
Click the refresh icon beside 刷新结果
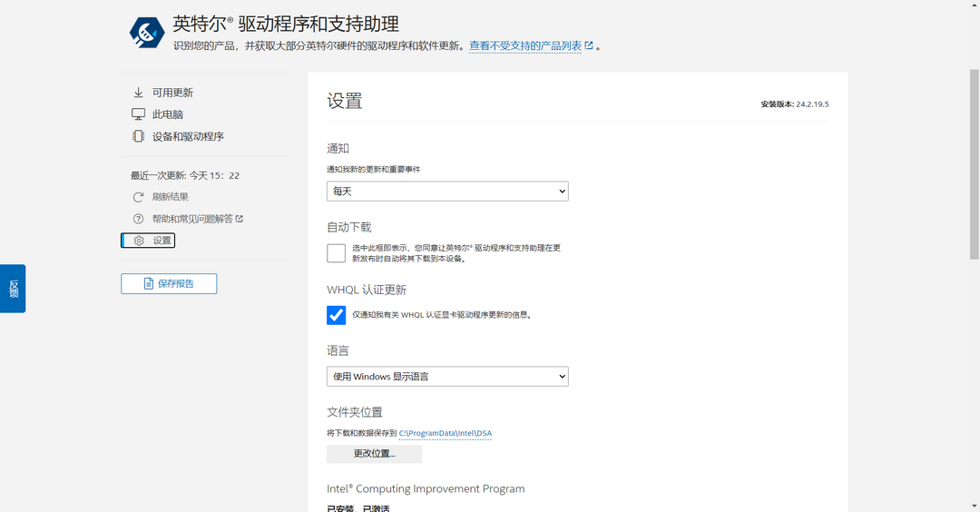pos(138,197)
